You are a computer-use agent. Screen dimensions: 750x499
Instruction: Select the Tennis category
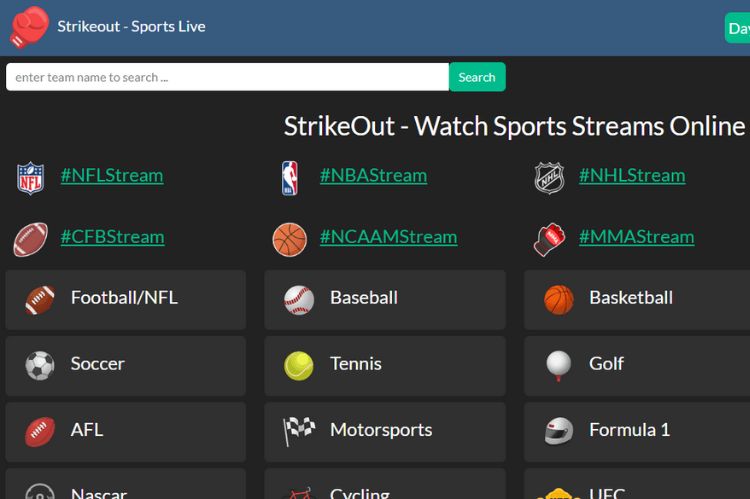[385, 366]
